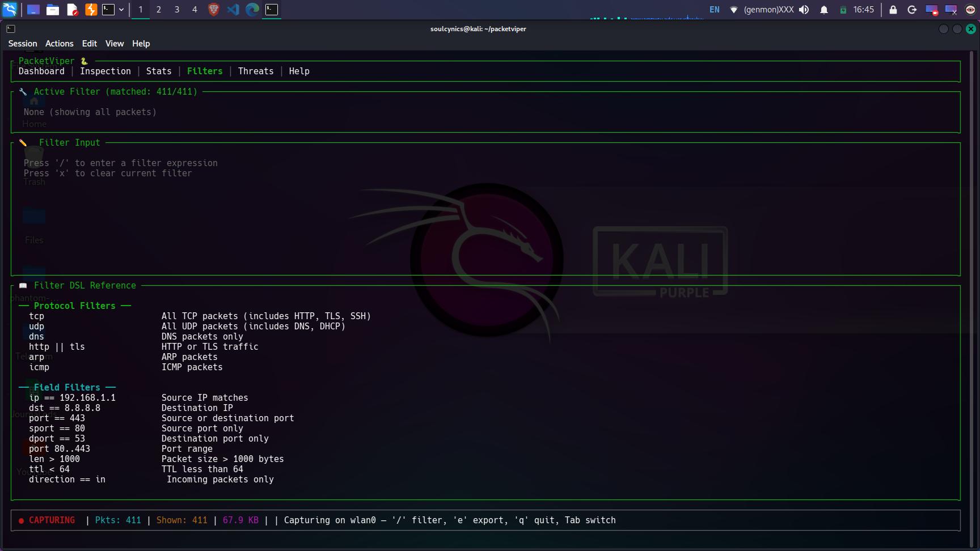The height and width of the screenshot is (551, 980).
Task: Select the Inspection tab in PacketViper
Action: click(105, 71)
